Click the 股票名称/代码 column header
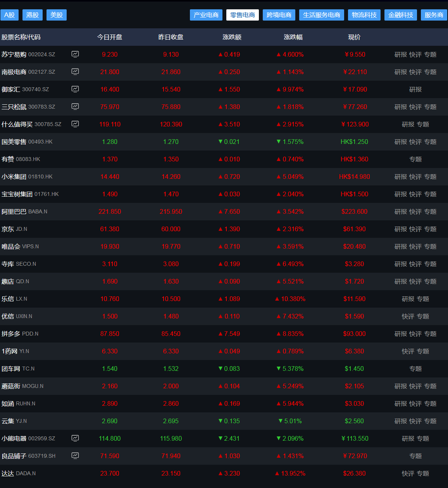Image resolution: width=448 pixels, height=488 pixels. point(21,37)
